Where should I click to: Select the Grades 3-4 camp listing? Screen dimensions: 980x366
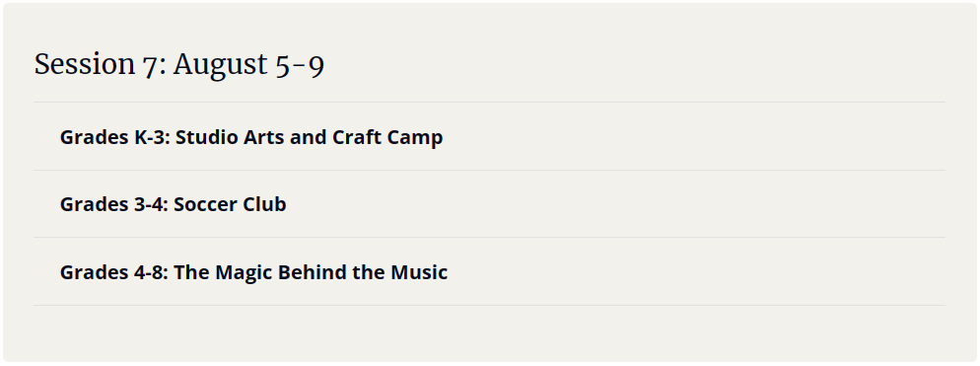pyautogui.click(x=489, y=204)
